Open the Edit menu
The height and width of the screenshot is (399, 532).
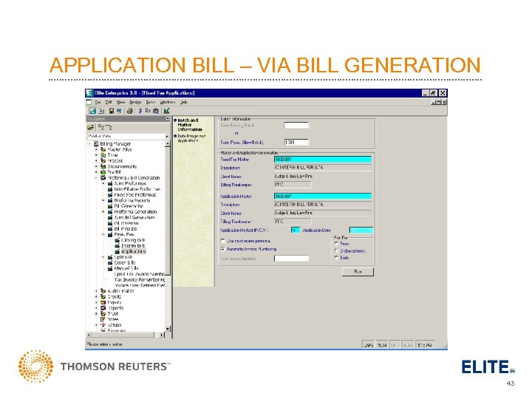click(x=109, y=102)
